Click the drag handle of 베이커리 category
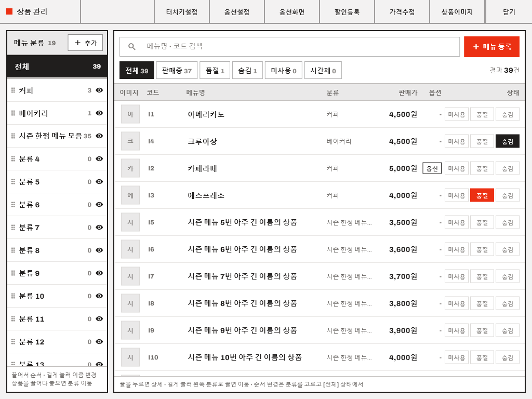Screen dimensions: 532x399 [13, 113]
